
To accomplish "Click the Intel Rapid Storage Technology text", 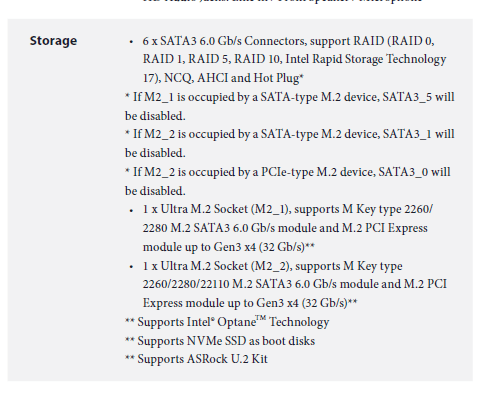I will (x=366, y=59).
